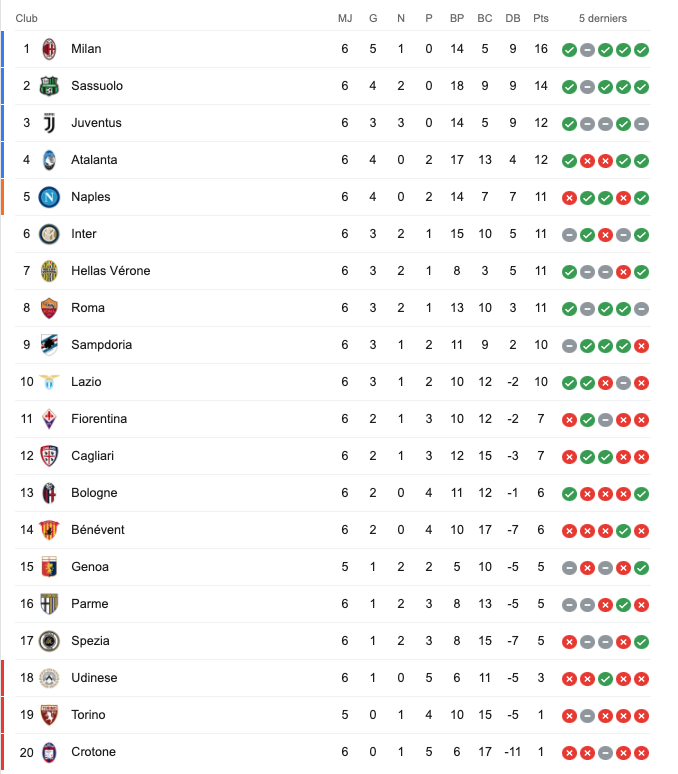Click the Milan club crest icon
The width and height of the screenshot is (678, 774).
coord(49,49)
